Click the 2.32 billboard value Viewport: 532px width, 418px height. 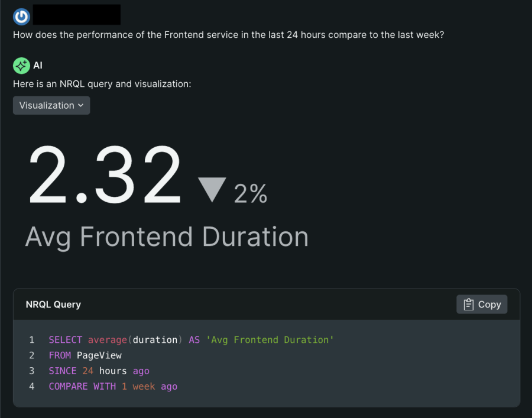coord(105,176)
